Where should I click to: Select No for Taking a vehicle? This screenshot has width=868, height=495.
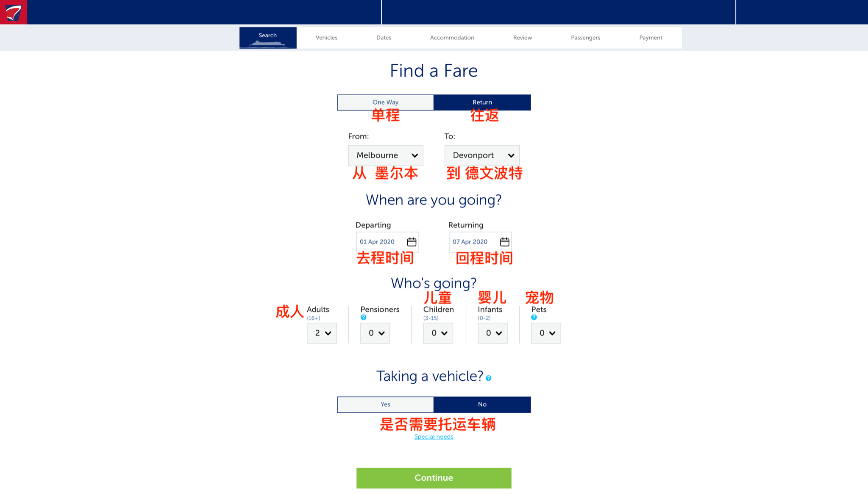[482, 404]
